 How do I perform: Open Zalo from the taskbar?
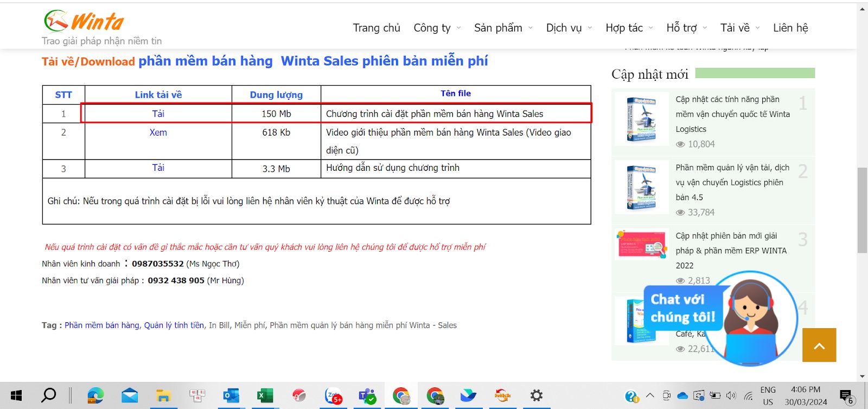(x=333, y=395)
